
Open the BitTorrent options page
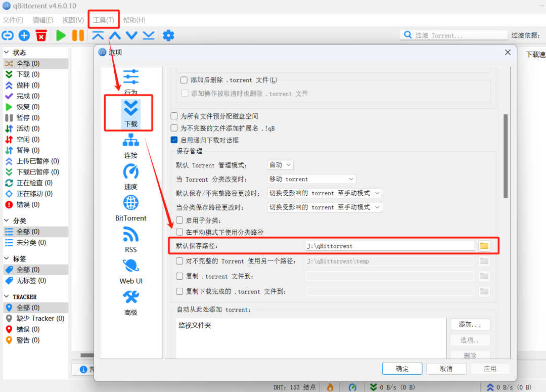[131, 208]
